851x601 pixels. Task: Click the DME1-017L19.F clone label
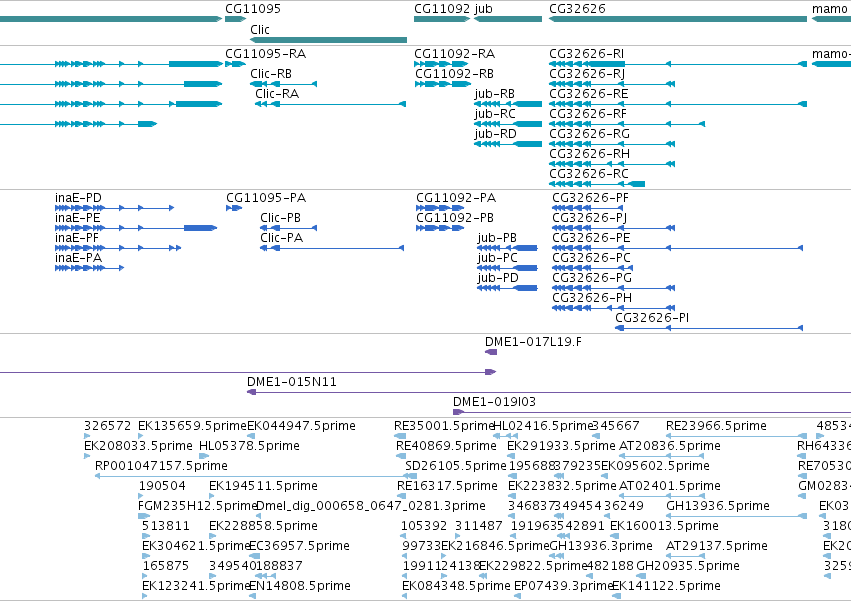pyautogui.click(x=533, y=342)
